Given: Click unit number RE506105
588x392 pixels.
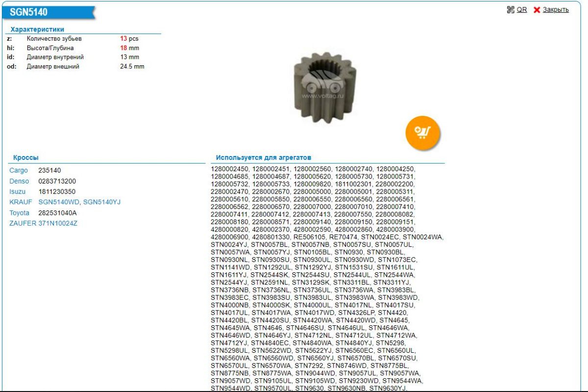Looking at the screenshot, I should tap(310, 237).
